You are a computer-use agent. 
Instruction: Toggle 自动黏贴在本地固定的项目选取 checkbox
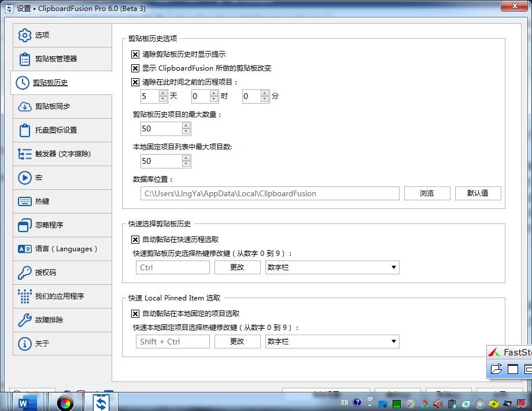point(135,314)
